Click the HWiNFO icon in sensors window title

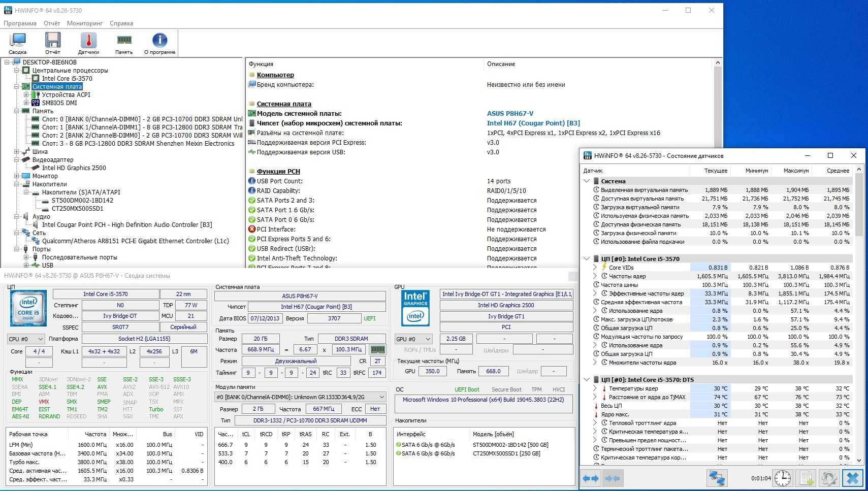588,155
